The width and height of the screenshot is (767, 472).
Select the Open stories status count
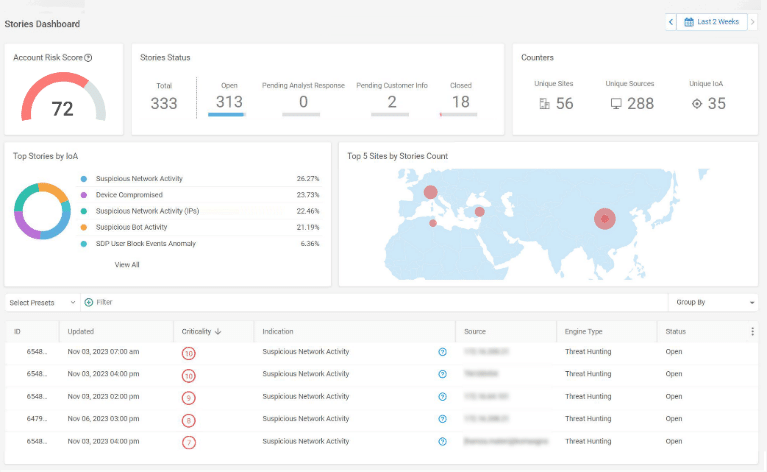coord(229,101)
